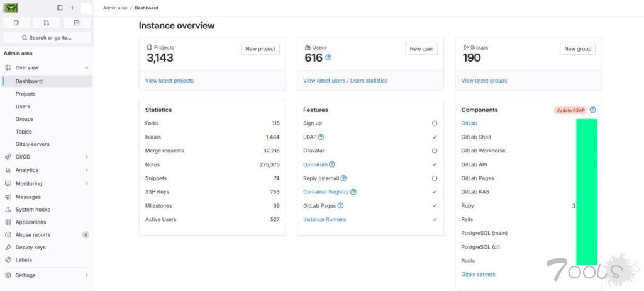Click the Users count help icon
The image size is (644, 291).
click(328, 57)
